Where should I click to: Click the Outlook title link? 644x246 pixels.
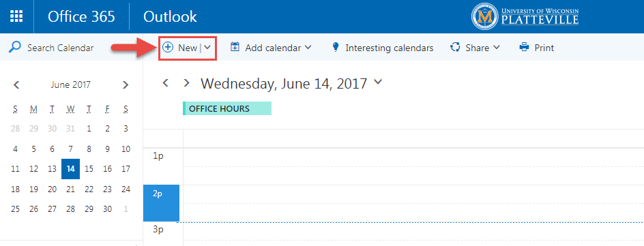[x=170, y=16]
